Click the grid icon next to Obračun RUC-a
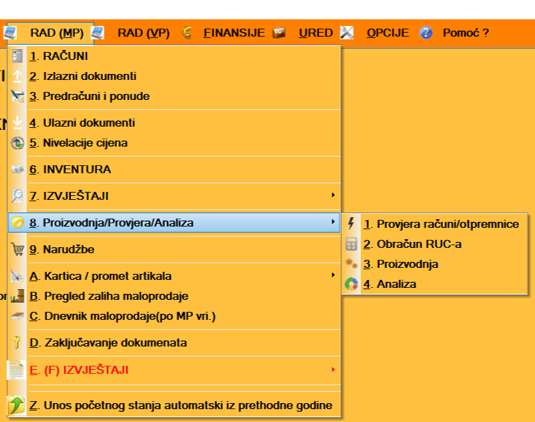The height and width of the screenshot is (422, 535). 351,244
